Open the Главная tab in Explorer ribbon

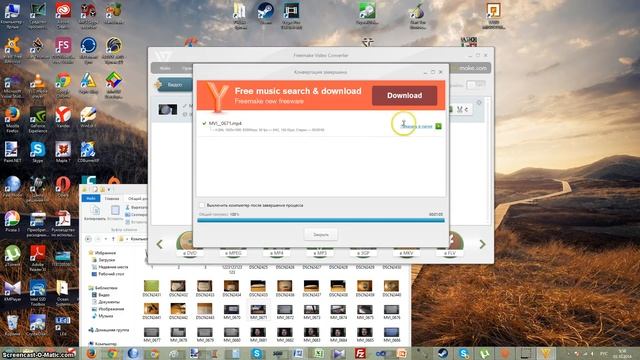pyautogui.click(x=111, y=198)
